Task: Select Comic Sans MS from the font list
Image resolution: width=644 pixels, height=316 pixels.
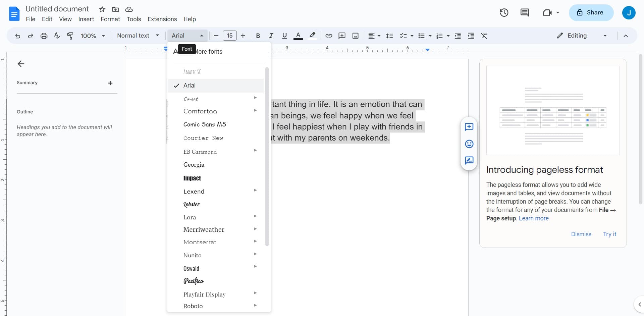Action: 205,124
